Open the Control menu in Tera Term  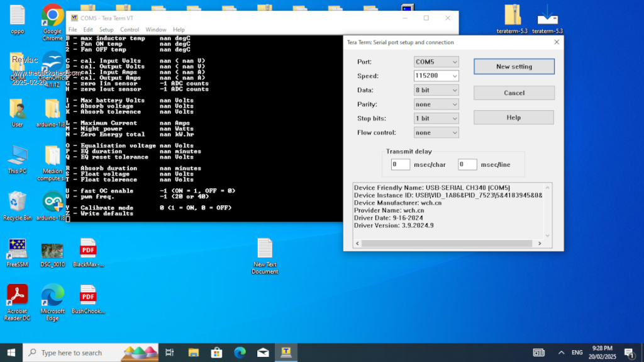(130, 30)
